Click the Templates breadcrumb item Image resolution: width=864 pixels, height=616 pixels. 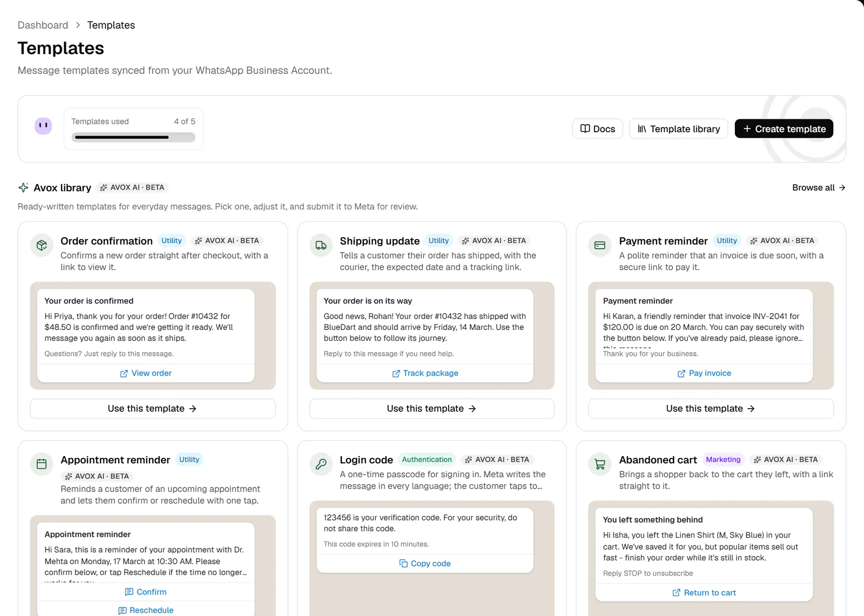tap(111, 25)
